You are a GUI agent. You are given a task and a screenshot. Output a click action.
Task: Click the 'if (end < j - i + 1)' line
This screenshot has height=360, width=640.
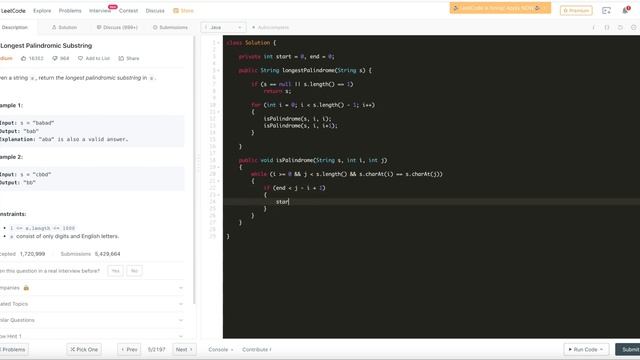pos(294,188)
